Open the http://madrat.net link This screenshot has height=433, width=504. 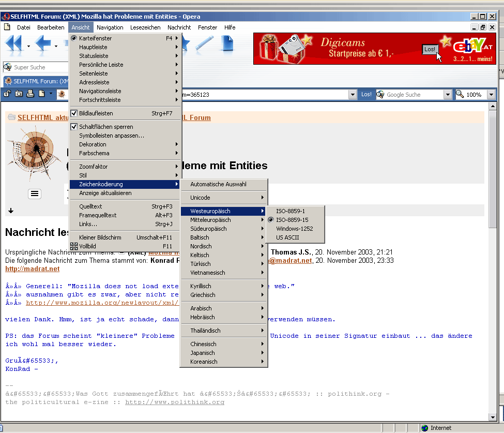[32, 269]
